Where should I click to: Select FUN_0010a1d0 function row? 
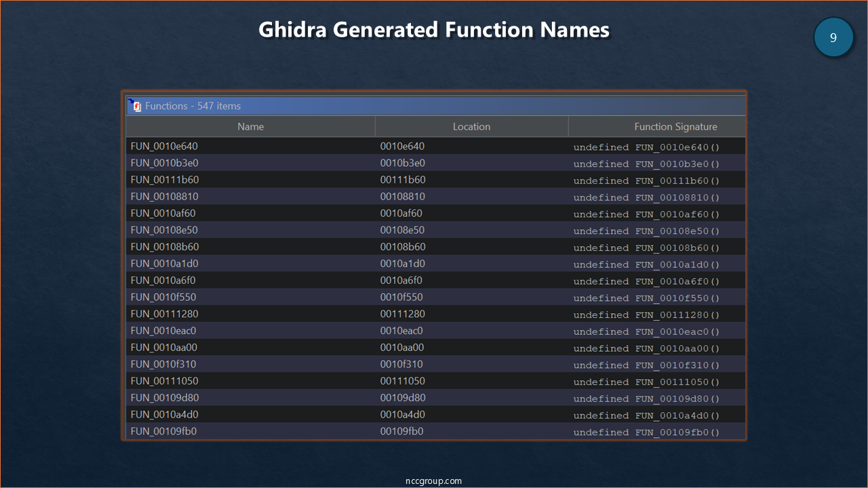click(x=164, y=264)
